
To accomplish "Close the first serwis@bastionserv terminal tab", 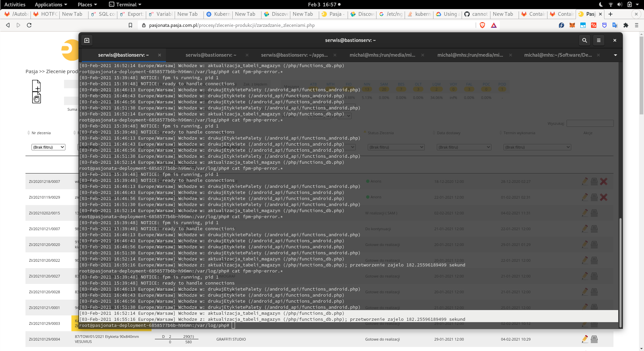I will [160, 55].
